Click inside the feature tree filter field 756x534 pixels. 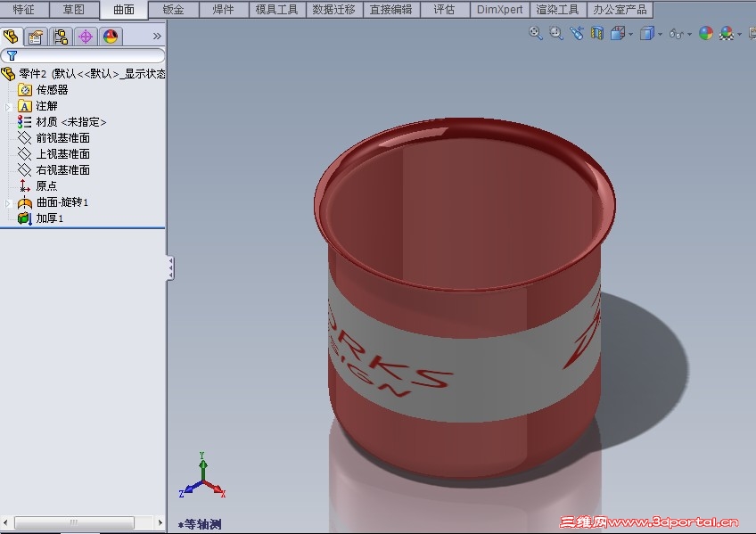coord(83,55)
